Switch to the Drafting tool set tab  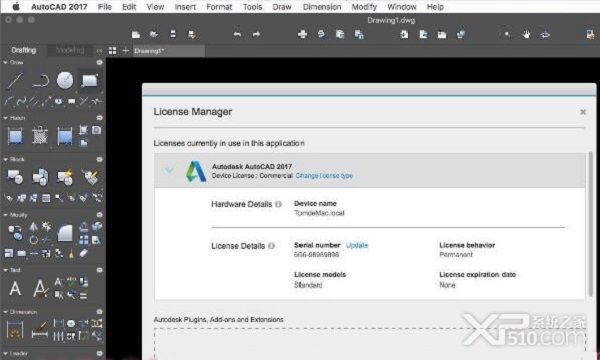click(x=24, y=50)
